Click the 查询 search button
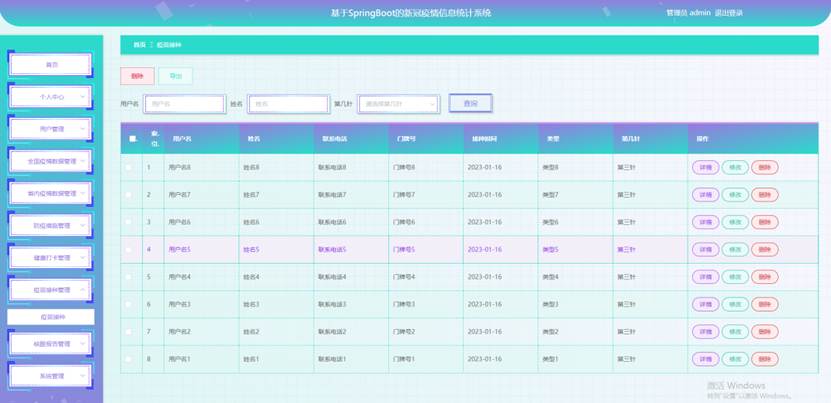 [x=471, y=103]
